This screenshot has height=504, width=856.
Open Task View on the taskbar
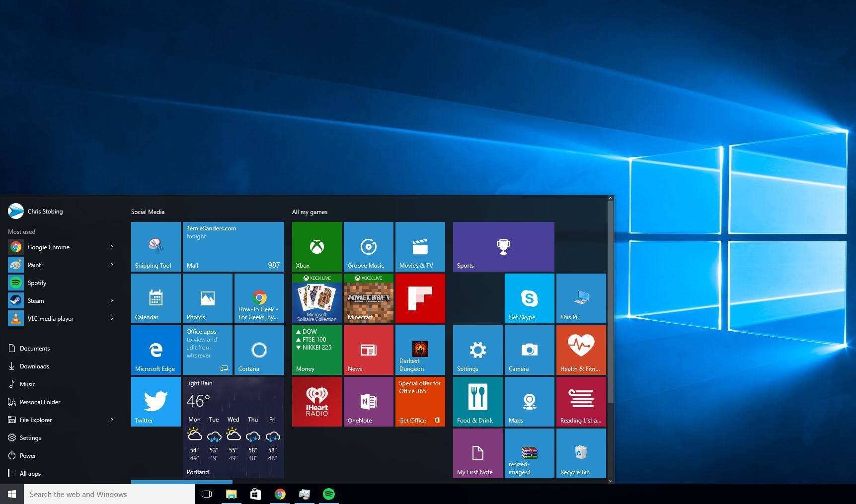click(207, 494)
